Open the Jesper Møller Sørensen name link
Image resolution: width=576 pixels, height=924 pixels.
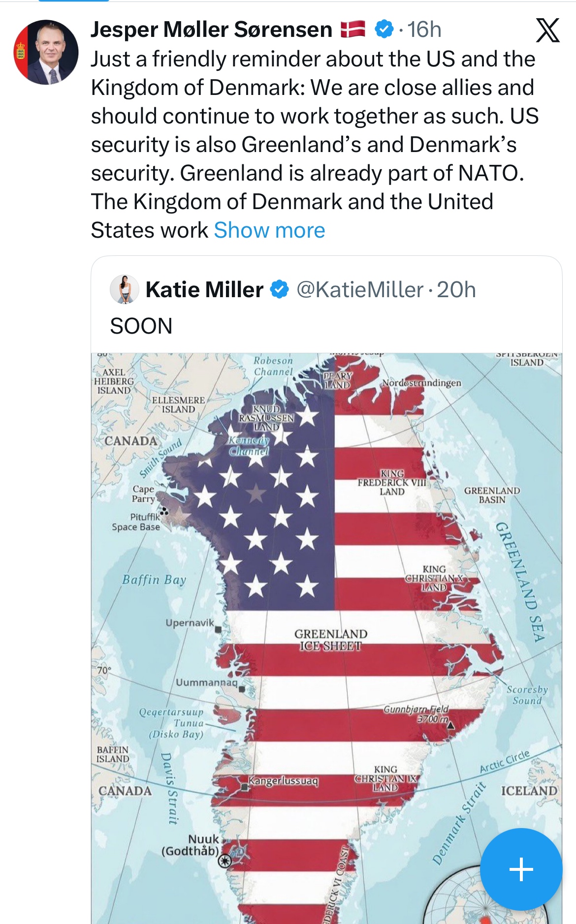click(211, 30)
